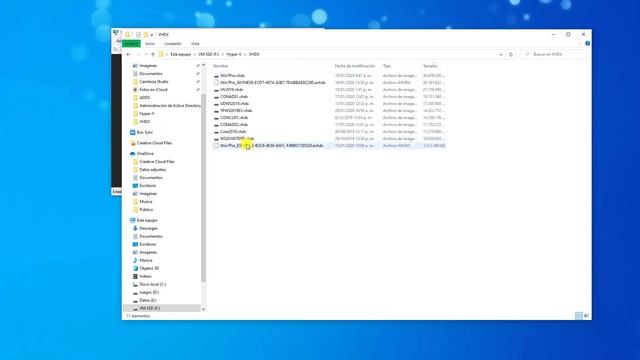Open the Vista ribbon tab

[195, 44]
